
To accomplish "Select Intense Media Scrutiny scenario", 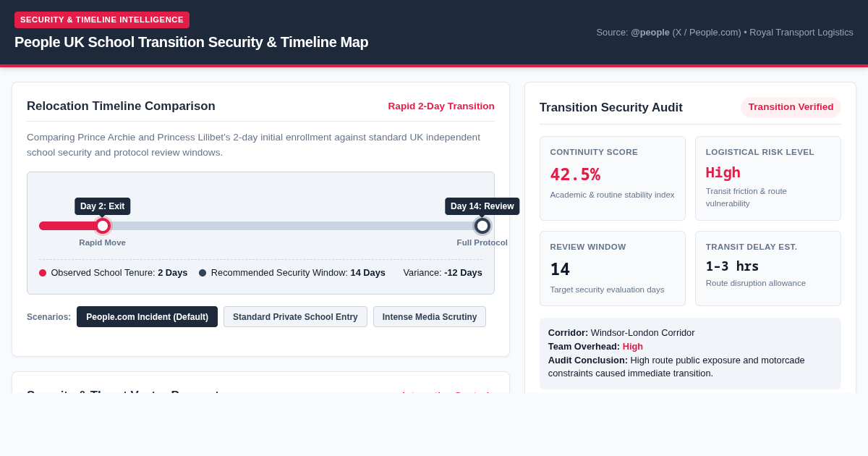I will tap(430, 316).
